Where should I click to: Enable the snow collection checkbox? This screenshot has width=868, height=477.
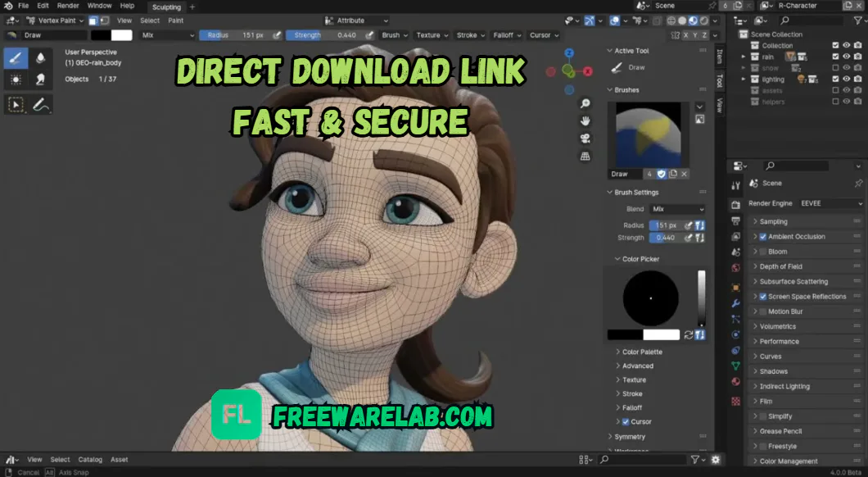pos(836,67)
